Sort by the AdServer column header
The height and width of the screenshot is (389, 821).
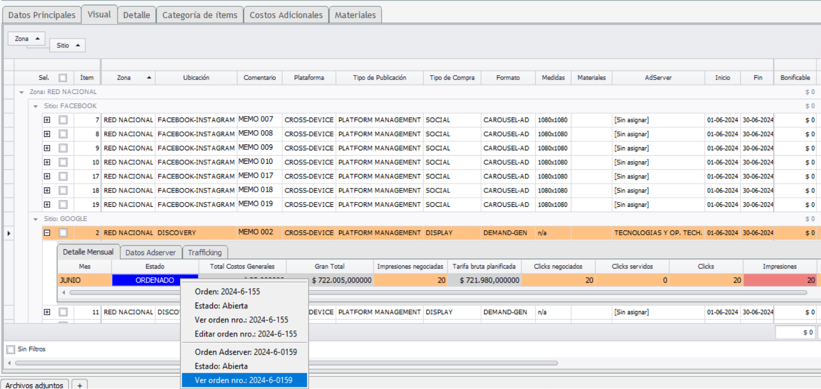coord(658,77)
